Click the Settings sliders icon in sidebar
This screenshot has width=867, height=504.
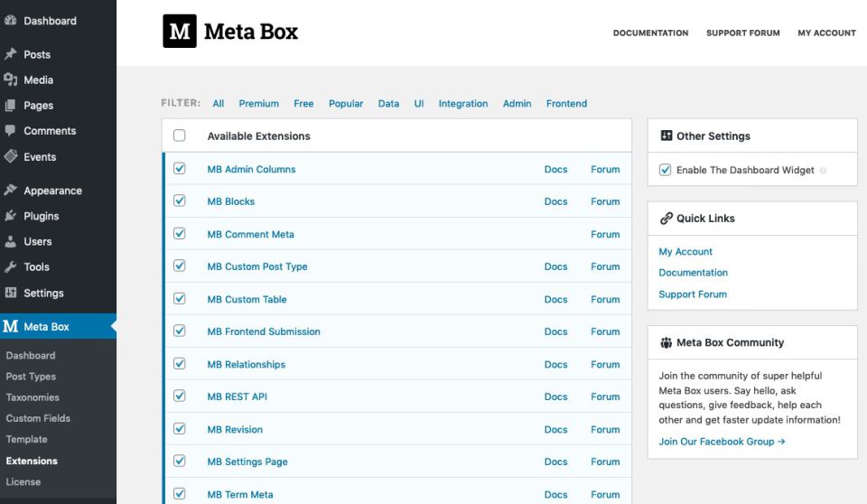(x=11, y=293)
